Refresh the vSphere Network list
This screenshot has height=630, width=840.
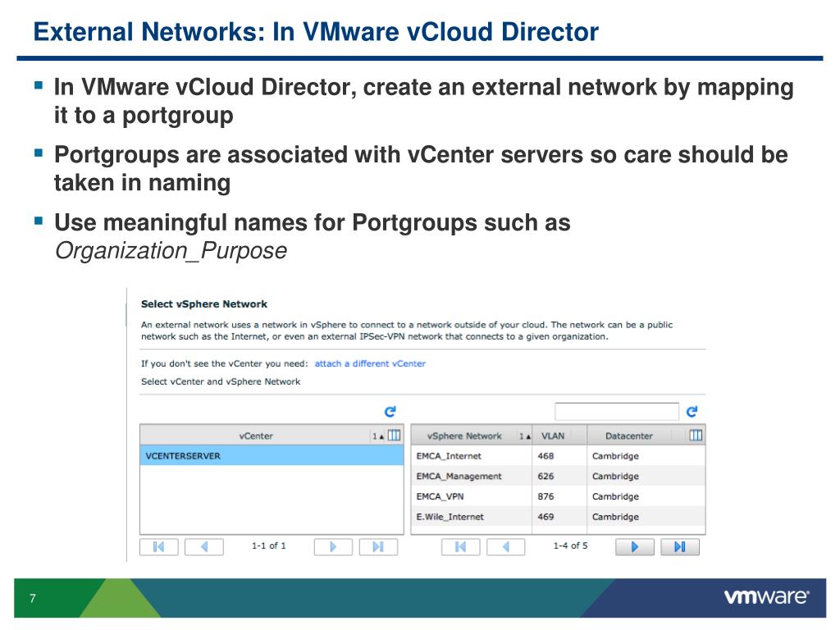click(692, 412)
